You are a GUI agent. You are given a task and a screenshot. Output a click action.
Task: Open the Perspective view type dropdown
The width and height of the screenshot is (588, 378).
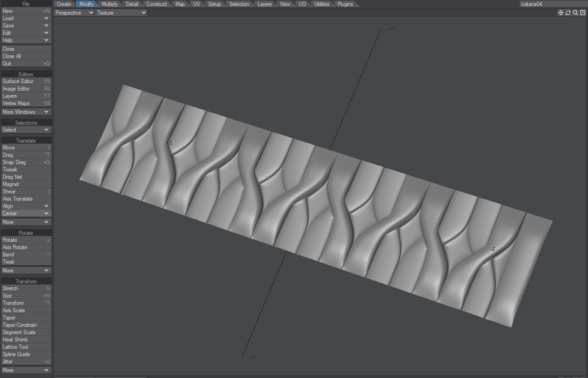[74, 13]
